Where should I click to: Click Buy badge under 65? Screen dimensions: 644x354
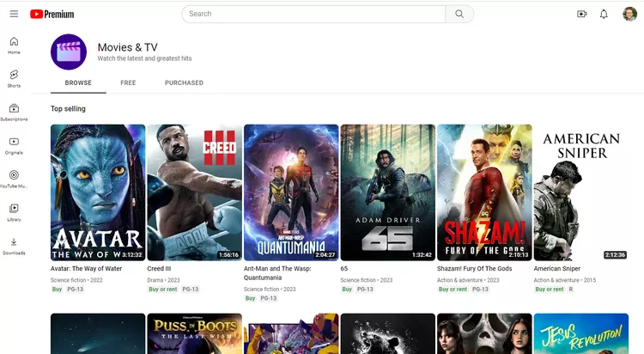tap(347, 290)
